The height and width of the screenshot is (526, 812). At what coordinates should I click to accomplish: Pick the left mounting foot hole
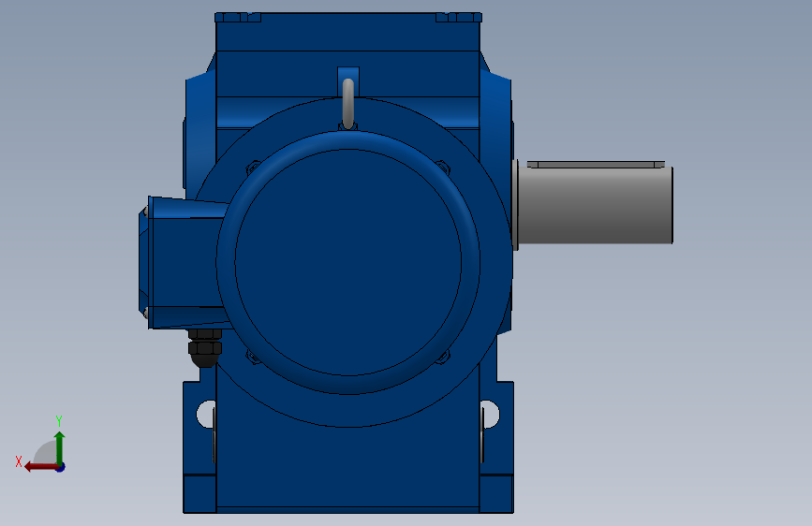[206, 415]
